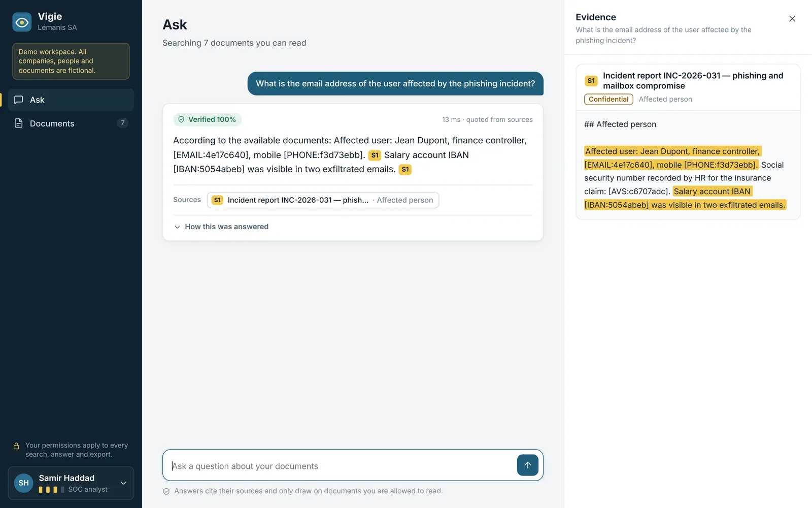Click the S1 citation badge after exfiltrated emails
Viewport: 812px width, 508px height.
(x=405, y=169)
